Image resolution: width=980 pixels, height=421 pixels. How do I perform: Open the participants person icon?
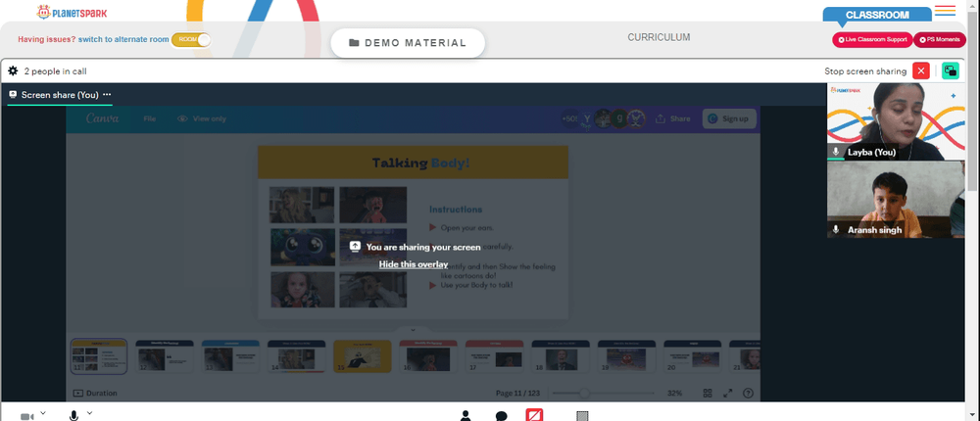click(x=465, y=415)
